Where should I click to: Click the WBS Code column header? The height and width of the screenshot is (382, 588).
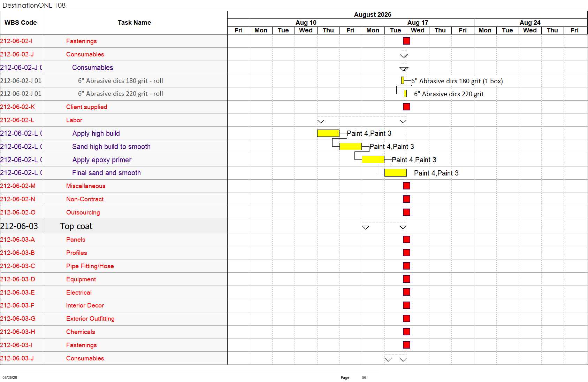coord(21,23)
